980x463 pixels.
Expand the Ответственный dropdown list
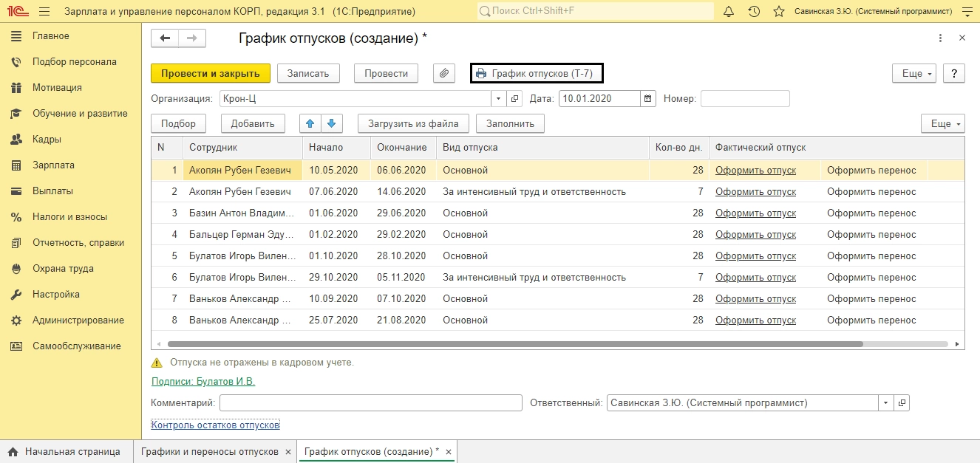886,403
